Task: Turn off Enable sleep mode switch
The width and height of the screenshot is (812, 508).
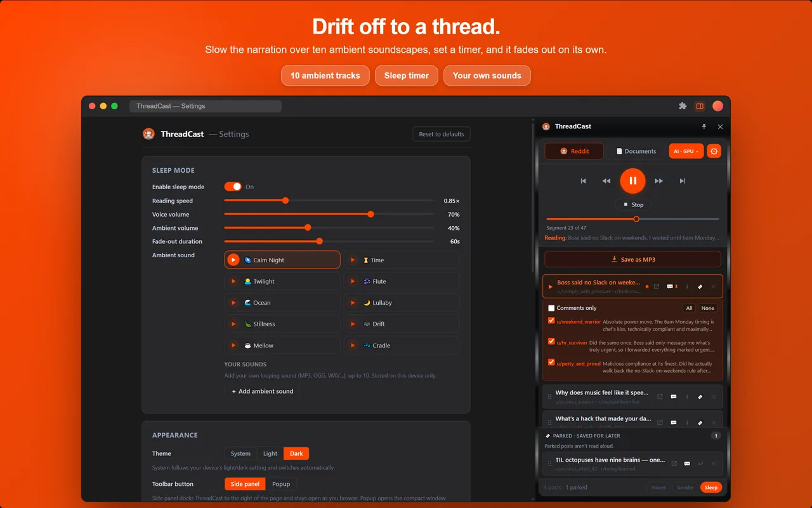Action: [x=233, y=187]
